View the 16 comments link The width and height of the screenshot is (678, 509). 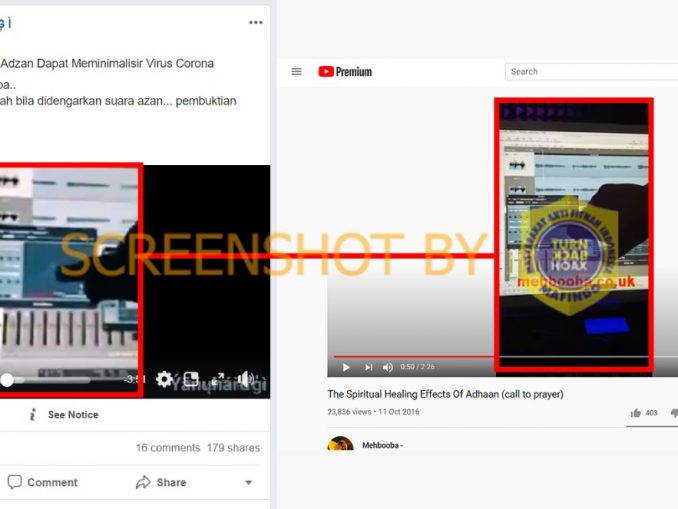click(x=168, y=448)
